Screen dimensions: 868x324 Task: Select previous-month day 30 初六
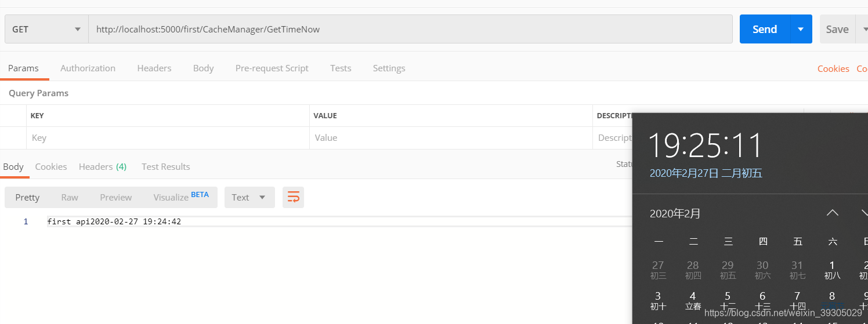click(762, 270)
